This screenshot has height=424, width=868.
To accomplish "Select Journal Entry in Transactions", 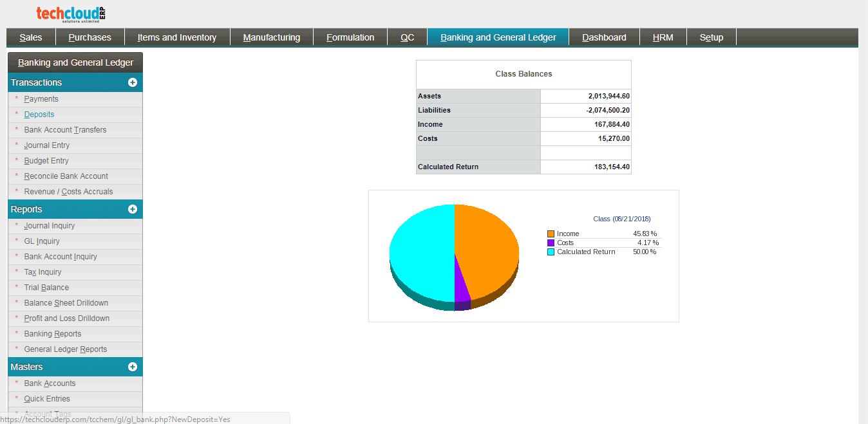I will coord(47,145).
